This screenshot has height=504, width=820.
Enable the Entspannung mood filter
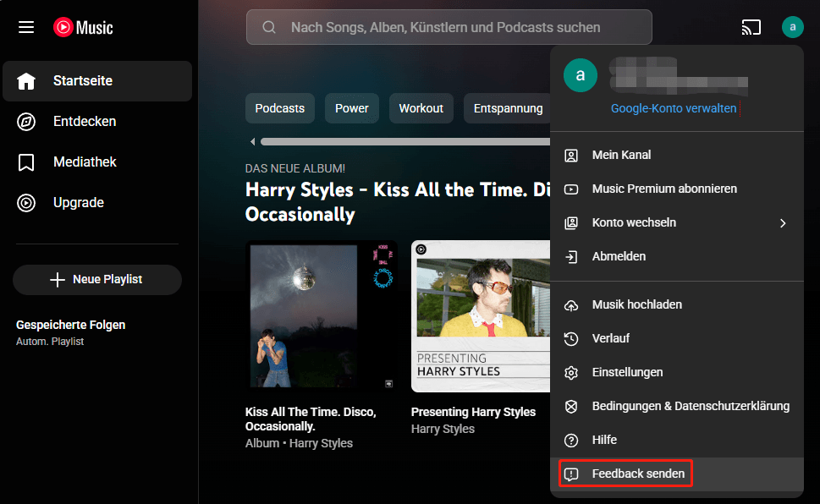coord(509,108)
